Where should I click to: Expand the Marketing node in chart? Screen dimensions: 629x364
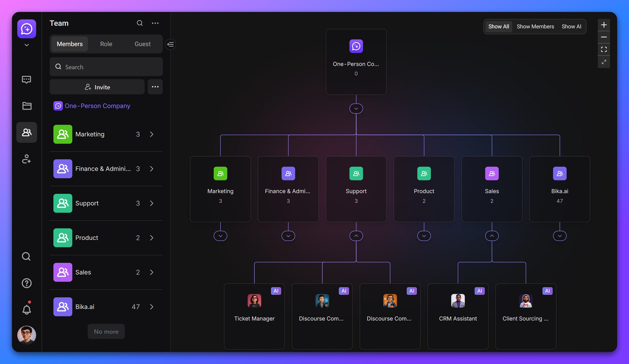click(x=220, y=236)
